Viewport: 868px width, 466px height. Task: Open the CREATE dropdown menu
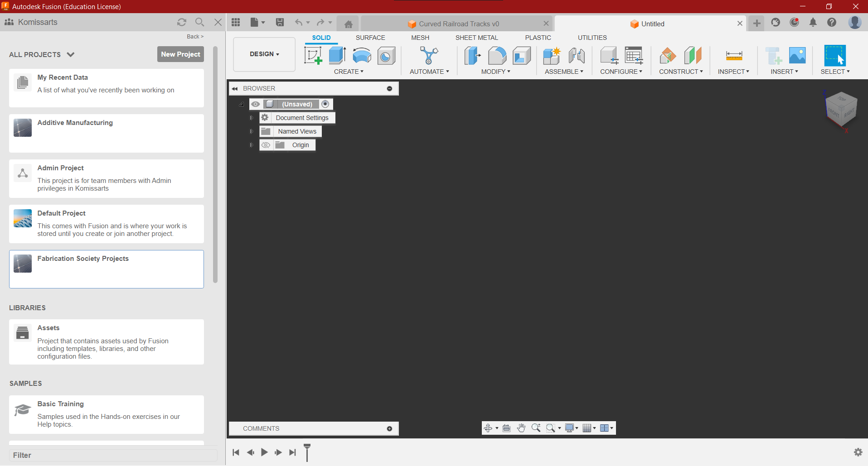349,72
